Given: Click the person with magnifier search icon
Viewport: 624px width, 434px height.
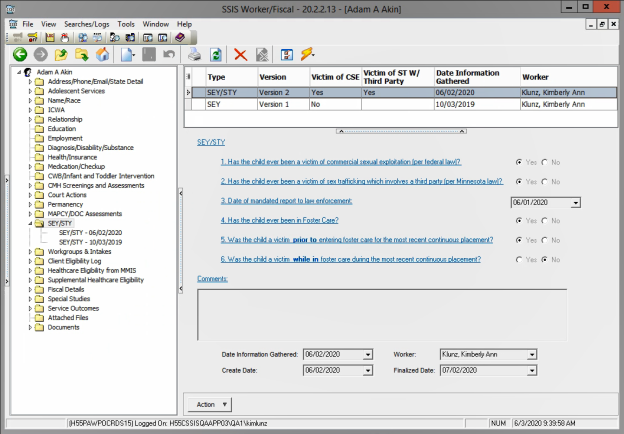Looking at the screenshot, I should click(115, 37).
